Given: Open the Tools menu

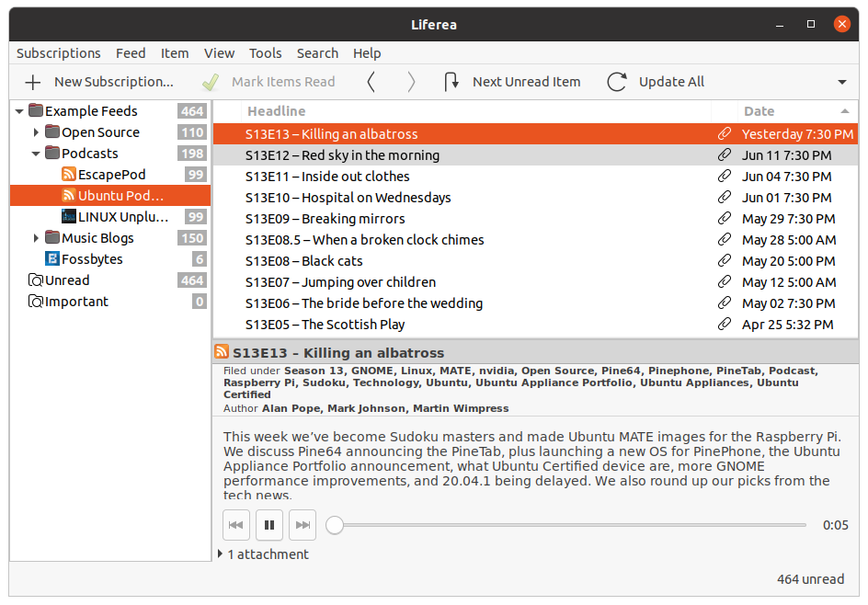Looking at the screenshot, I should pos(265,53).
